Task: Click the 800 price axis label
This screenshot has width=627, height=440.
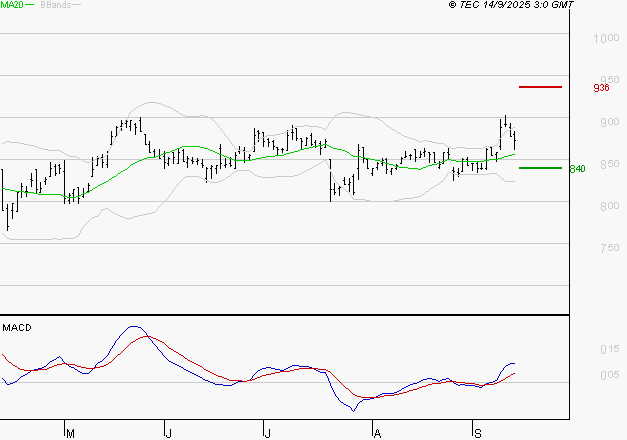Action: (x=610, y=206)
